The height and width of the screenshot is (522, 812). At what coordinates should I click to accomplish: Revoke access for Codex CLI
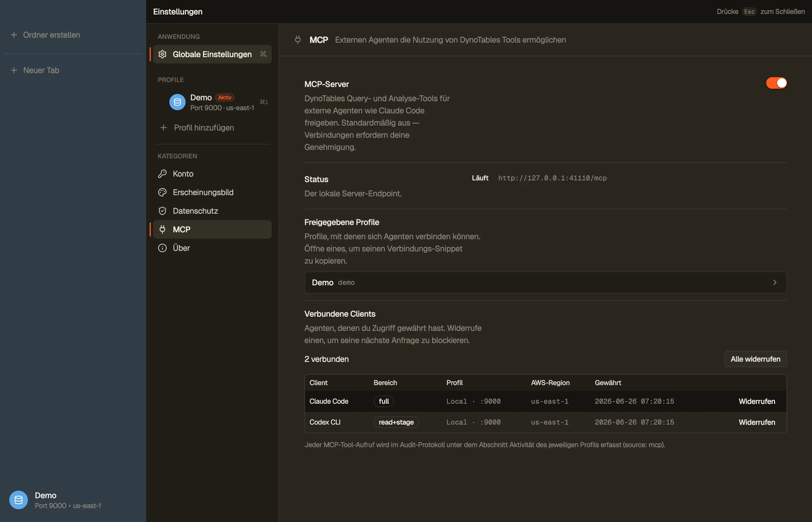pos(757,422)
